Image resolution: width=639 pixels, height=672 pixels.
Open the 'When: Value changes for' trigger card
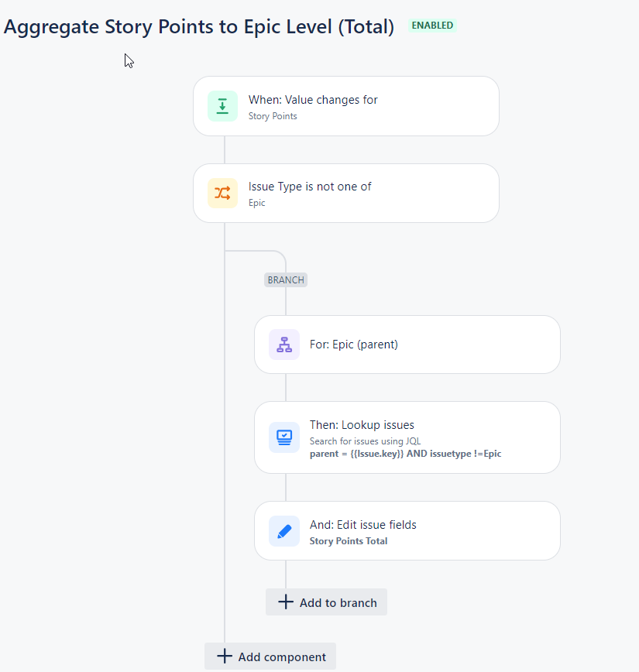346,106
